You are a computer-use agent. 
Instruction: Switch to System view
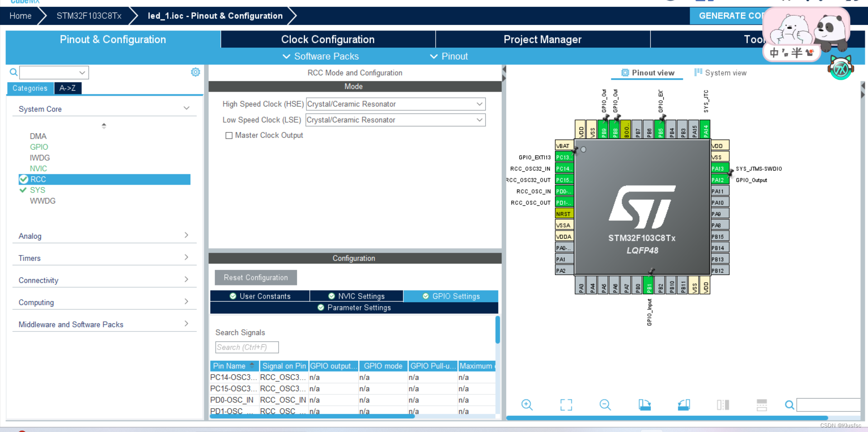(x=720, y=73)
